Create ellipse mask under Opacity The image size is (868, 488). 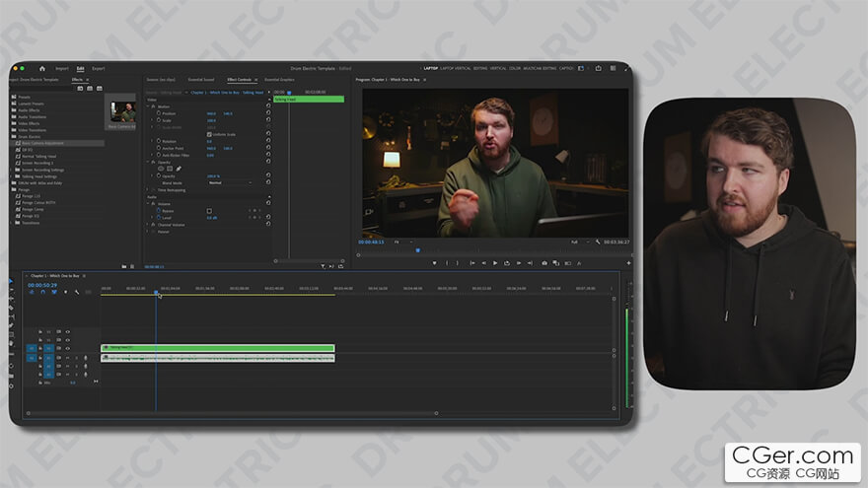pyautogui.click(x=159, y=169)
